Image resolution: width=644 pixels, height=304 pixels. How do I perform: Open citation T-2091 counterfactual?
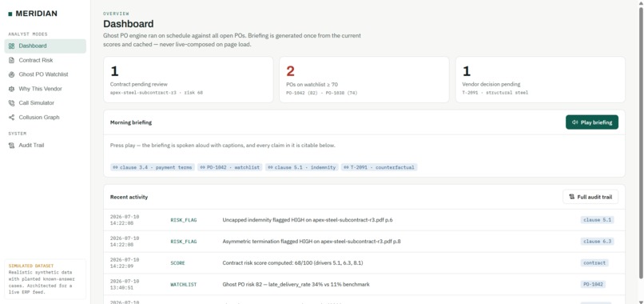click(379, 167)
